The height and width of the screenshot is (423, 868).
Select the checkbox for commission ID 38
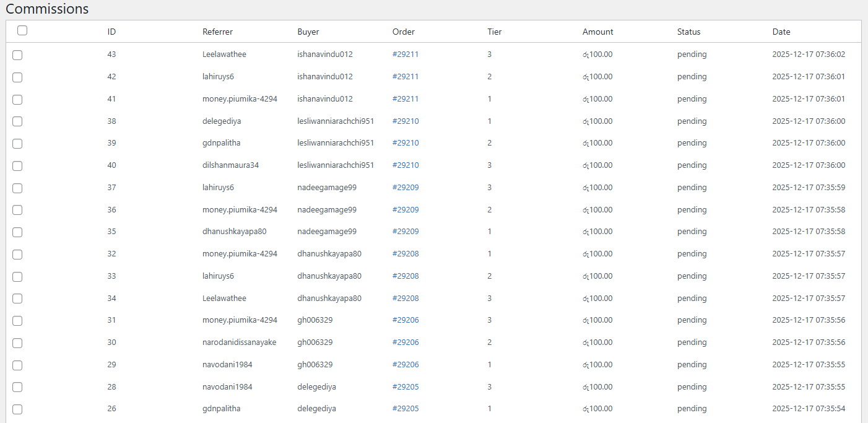click(17, 121)
